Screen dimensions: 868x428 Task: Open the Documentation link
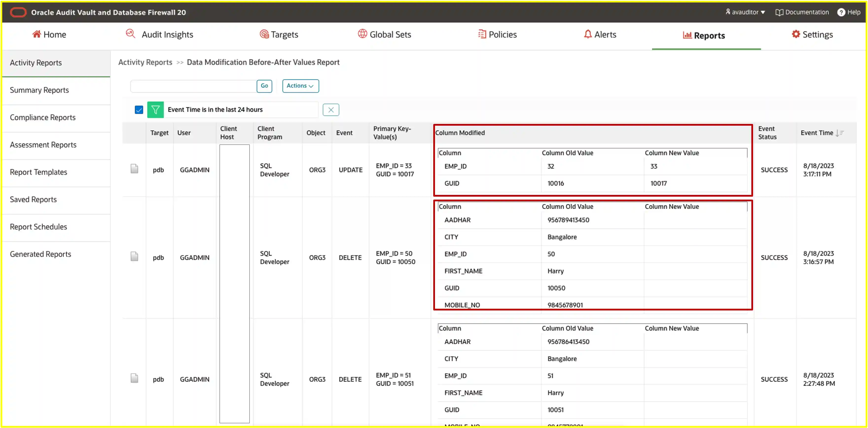807,12
